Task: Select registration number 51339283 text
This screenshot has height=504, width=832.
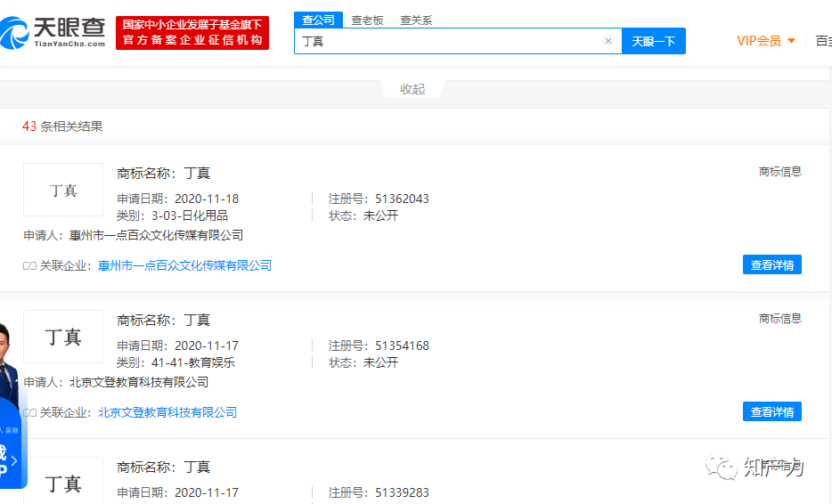Action: pyautogui.click(x=402, y=492)
